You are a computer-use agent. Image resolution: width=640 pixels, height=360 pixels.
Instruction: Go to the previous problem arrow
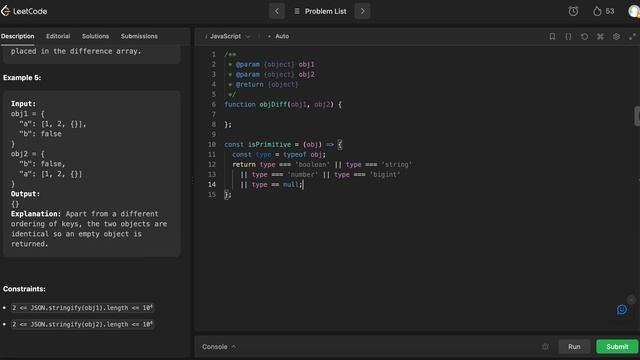click(x=277, y=11)
